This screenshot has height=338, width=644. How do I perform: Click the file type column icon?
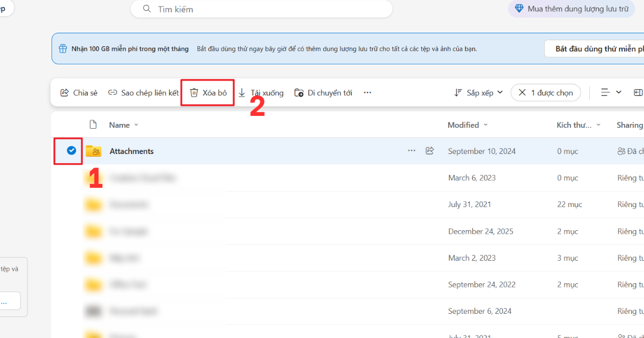(93, 124)
